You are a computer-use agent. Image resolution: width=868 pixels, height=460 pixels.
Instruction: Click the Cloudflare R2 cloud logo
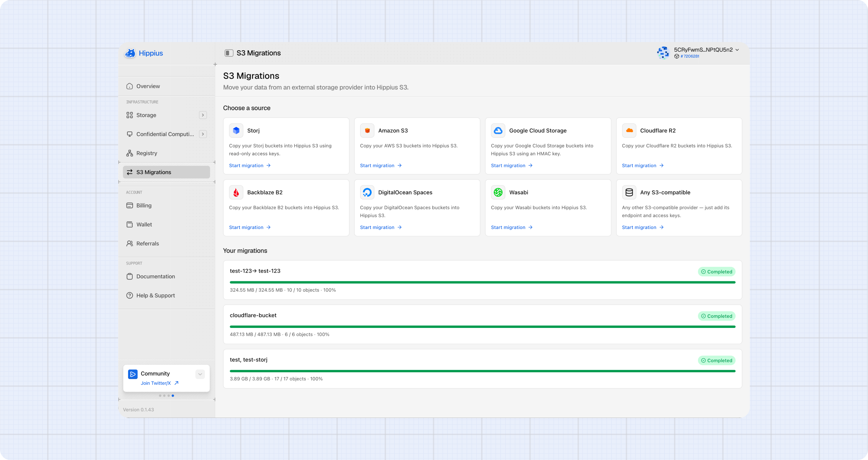coord(629,130)
